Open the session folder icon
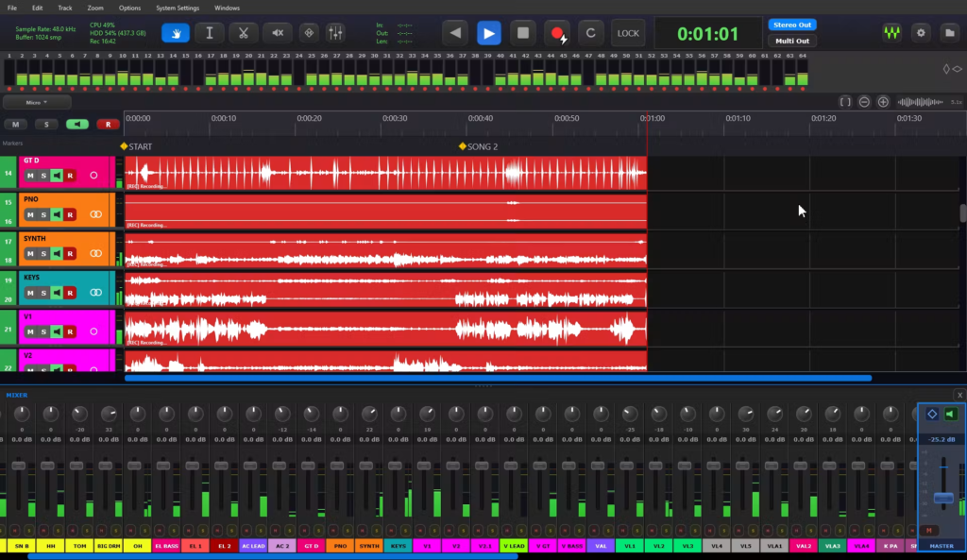967x560 pixels. pyautogui.click(x=950, y=33)
